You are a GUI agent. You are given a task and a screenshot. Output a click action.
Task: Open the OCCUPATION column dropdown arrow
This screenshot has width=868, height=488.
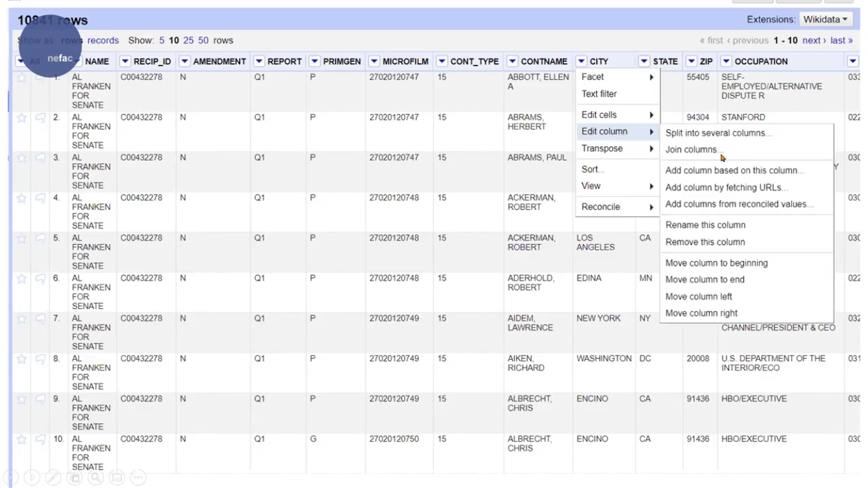[x=726, y=62]
